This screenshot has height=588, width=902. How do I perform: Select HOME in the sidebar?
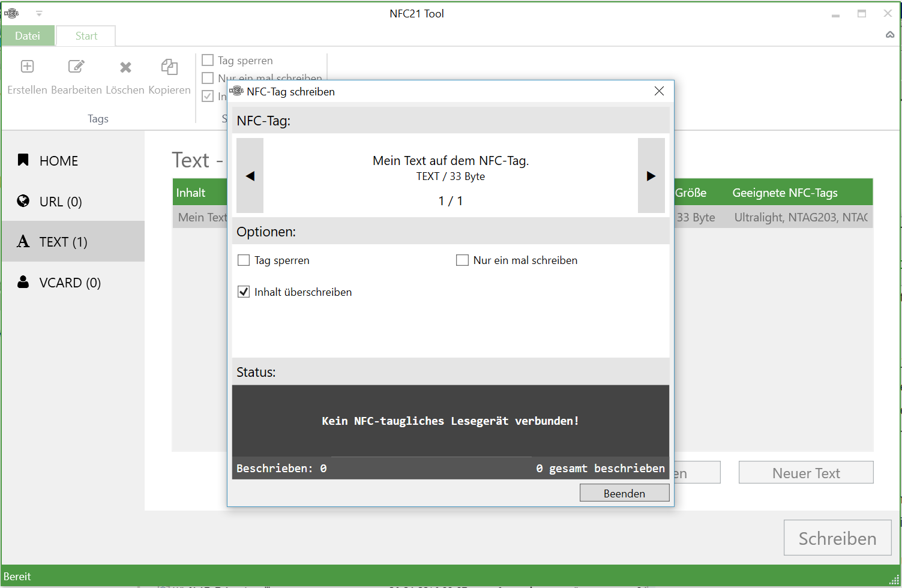[73, 160]
